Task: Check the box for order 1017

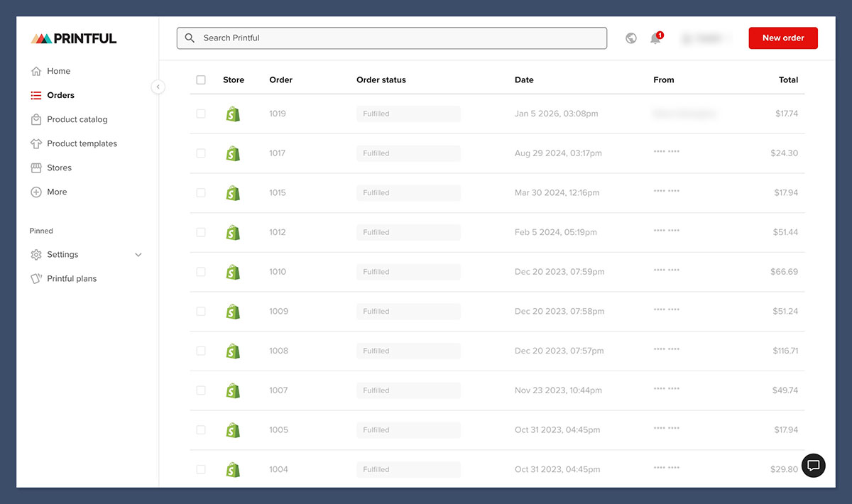Action: coord(201,153)
